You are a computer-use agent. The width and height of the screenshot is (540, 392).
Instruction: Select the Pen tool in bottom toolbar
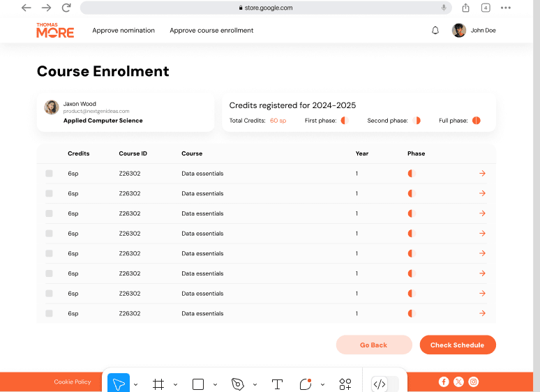(x=238, y=384)
